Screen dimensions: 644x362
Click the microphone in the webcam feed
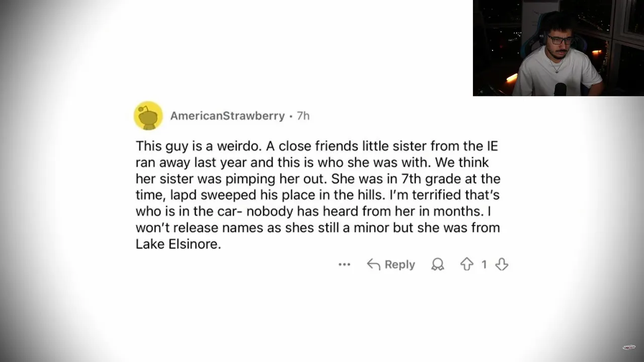560,89
